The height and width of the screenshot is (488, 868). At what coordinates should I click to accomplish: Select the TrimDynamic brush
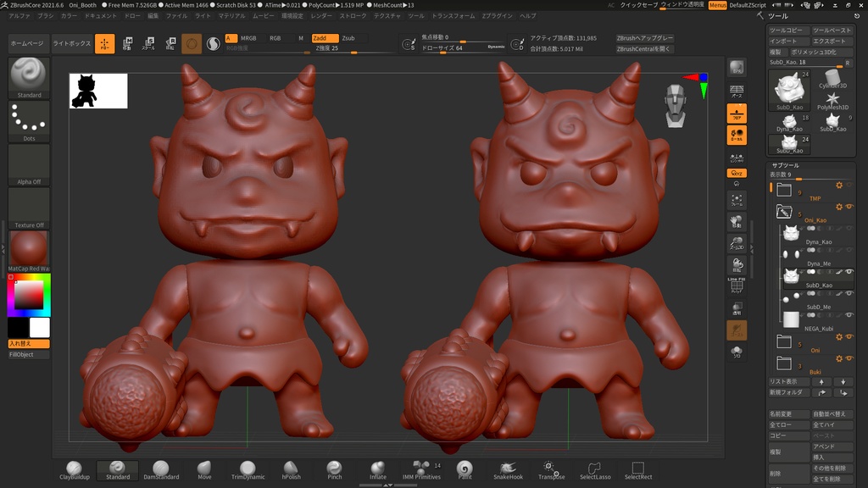[248, 470]
